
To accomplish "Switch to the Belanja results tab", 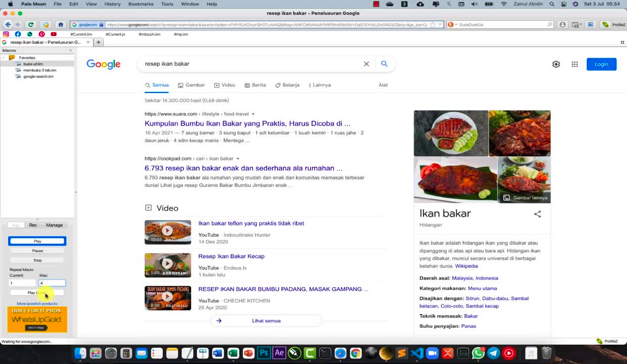I will pos(287,85).
